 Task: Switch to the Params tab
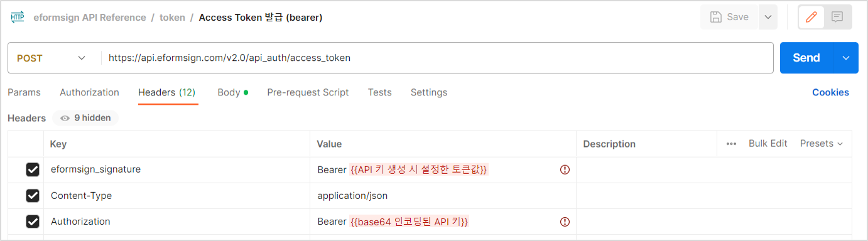point(24,92)
